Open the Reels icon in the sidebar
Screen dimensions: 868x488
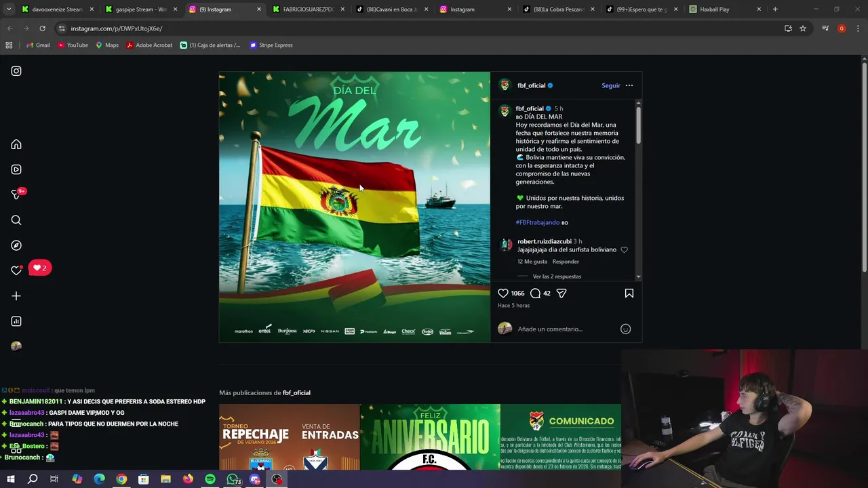pos(16,169)
